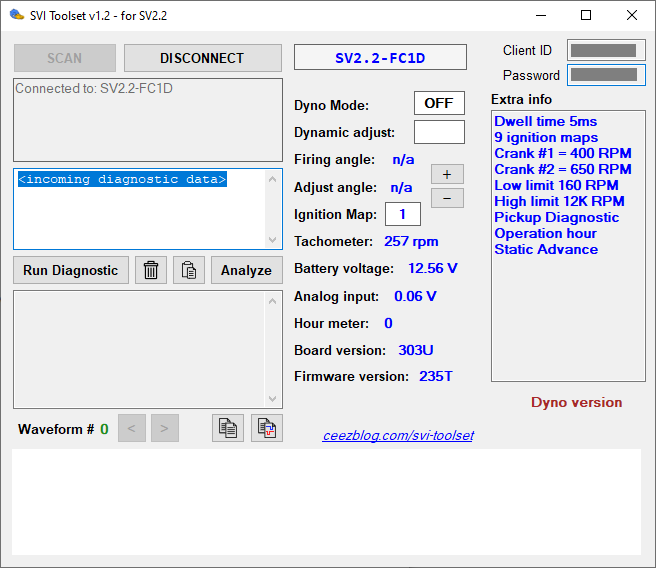This screenshot has width=656, height=568.
Task: Close the SVI Toolset window
Action: pyautogui.click(x=632, y=15)
